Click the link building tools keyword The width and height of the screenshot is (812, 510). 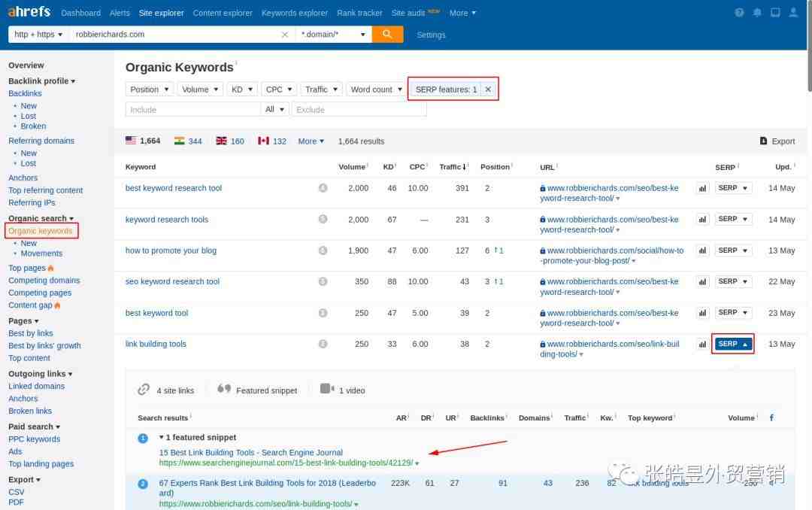[156, 344]
